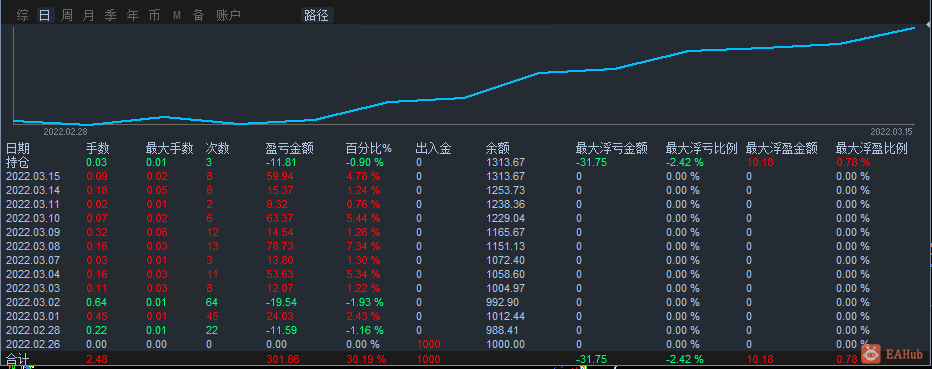Click the 2022.03.15 chart axis label

(x=892, y=131)
